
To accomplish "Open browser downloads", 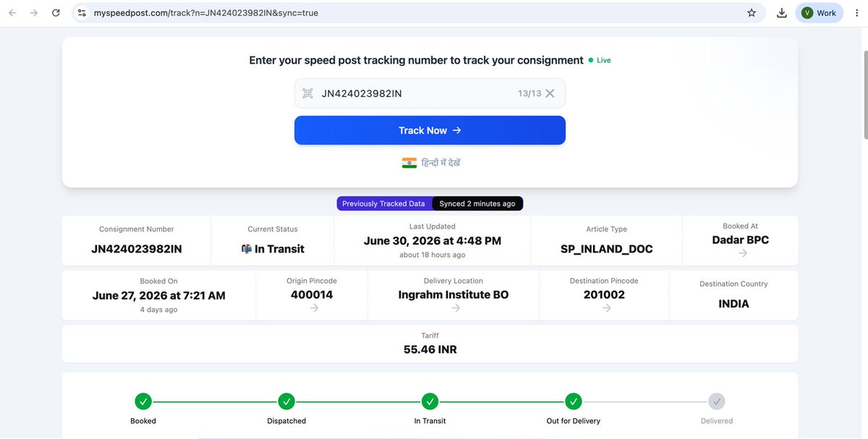I will pos(782,13).
